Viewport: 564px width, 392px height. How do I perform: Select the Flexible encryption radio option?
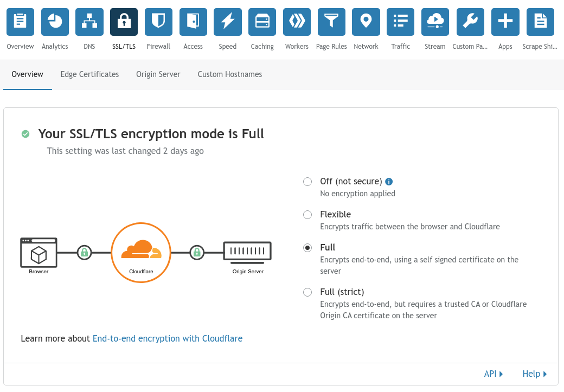coord(307,215)
